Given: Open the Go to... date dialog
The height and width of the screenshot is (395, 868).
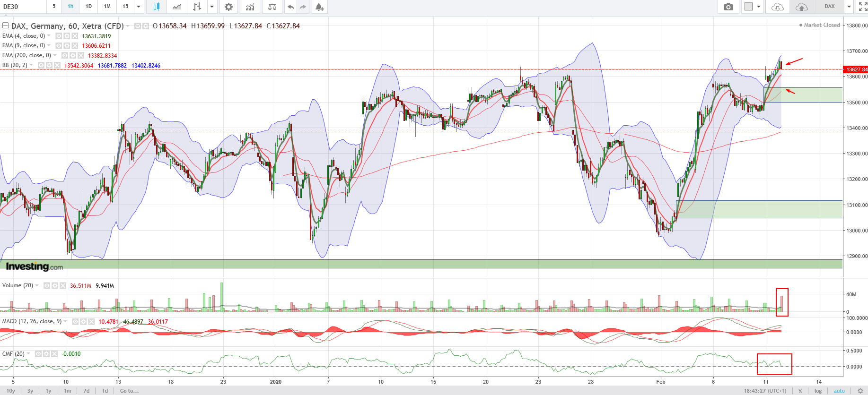Looking at the screenshot, I should point(129,391).
